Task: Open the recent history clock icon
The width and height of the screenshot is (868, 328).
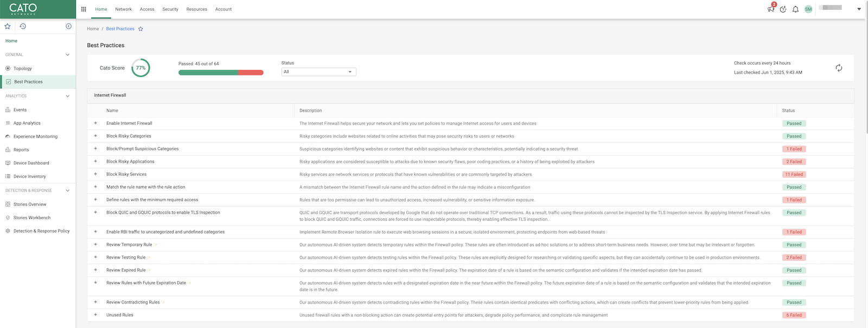Action: [x=23, y=26]
